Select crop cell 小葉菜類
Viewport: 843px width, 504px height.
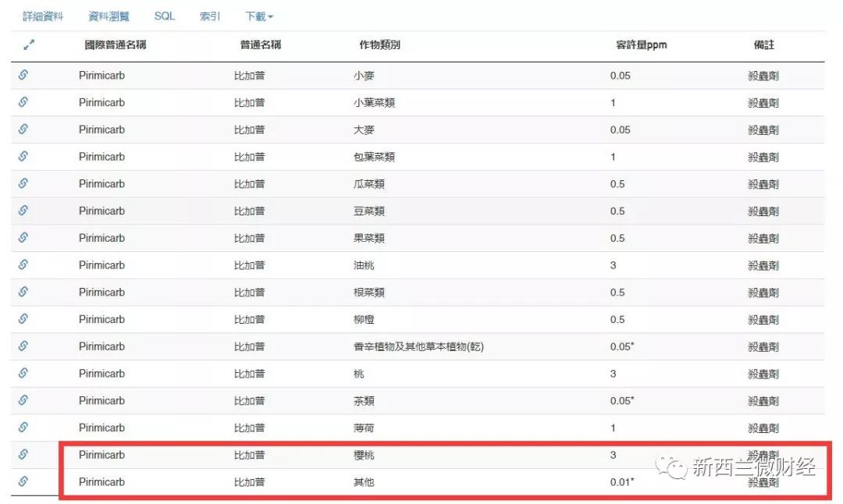374,103
